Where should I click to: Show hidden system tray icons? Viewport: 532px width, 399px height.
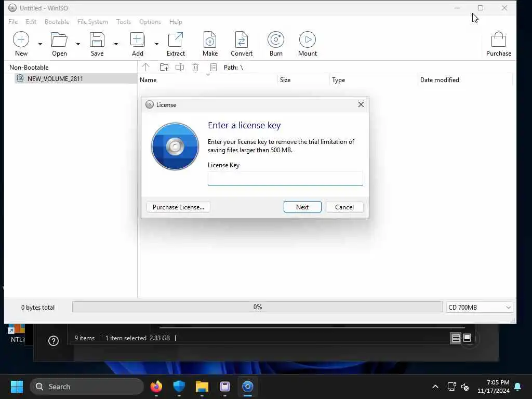435,387
